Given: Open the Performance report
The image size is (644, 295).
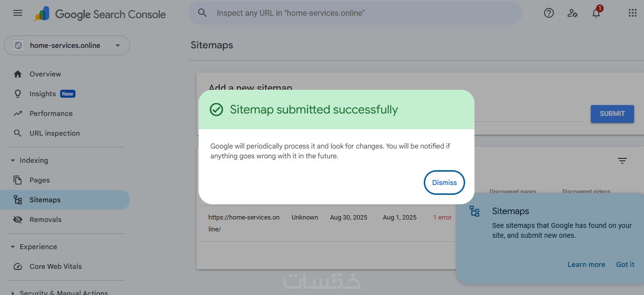Looking at the screenshot, I should click(51, 113).
